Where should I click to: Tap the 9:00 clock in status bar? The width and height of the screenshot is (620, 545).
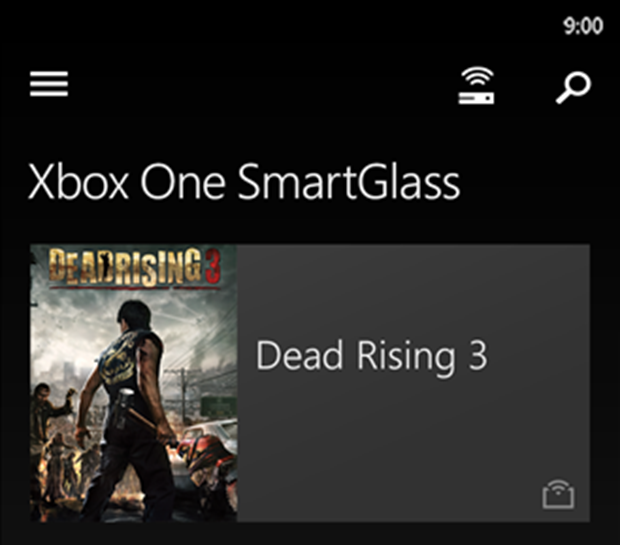pos(583,26)
